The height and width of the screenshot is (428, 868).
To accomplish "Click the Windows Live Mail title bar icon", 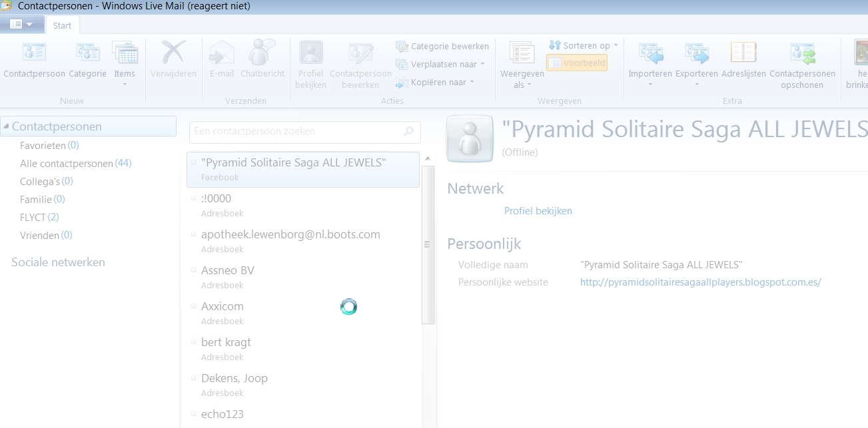I will coord(6,6).
